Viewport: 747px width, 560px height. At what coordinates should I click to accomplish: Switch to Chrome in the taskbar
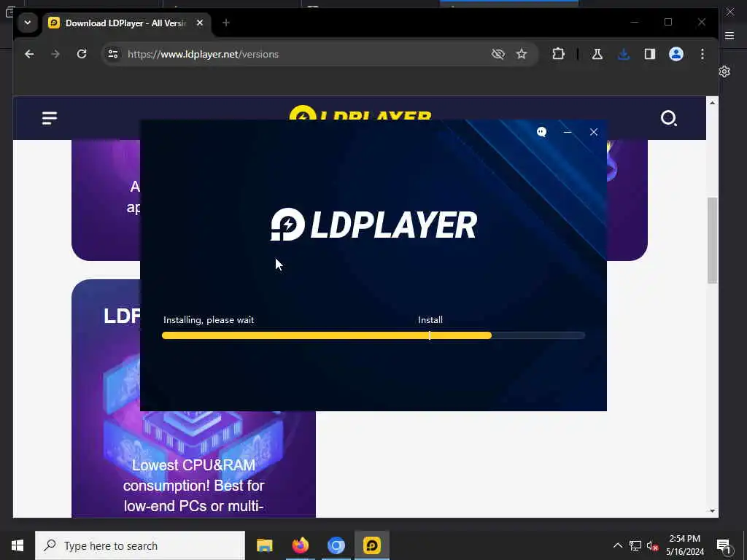click(336, 545)
